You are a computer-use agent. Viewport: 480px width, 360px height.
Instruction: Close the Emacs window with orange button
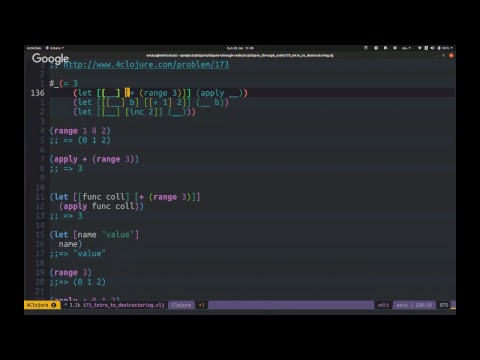pyautogui.click(x=451, y=56)
